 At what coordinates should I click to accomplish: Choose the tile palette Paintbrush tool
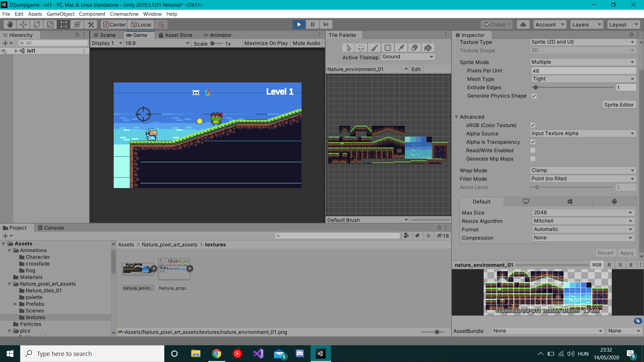pyautogui.click(x=374, y=48)
